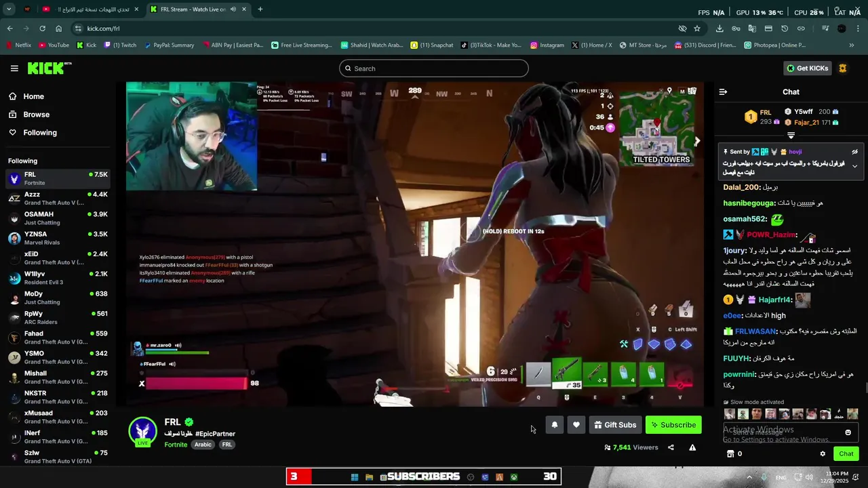Open Szlw channel from Following list
The width and height of the screenshot is (868, 488).
point(58,457)
